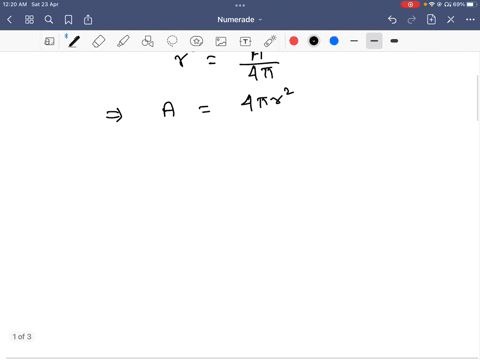Screen dimensions: 480x360
Task: Select the Laser pointer tool
Action: point(270,41)
